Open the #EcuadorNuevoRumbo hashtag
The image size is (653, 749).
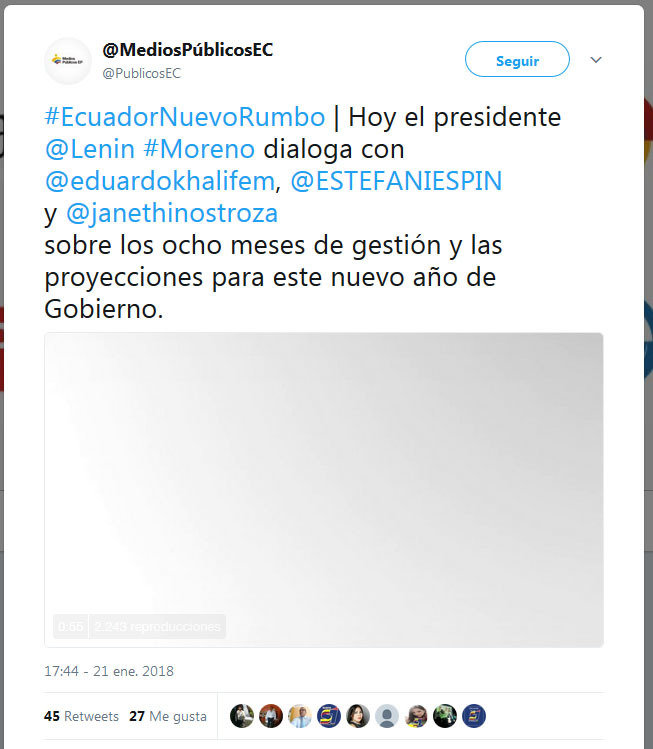(x=185, y=117)
